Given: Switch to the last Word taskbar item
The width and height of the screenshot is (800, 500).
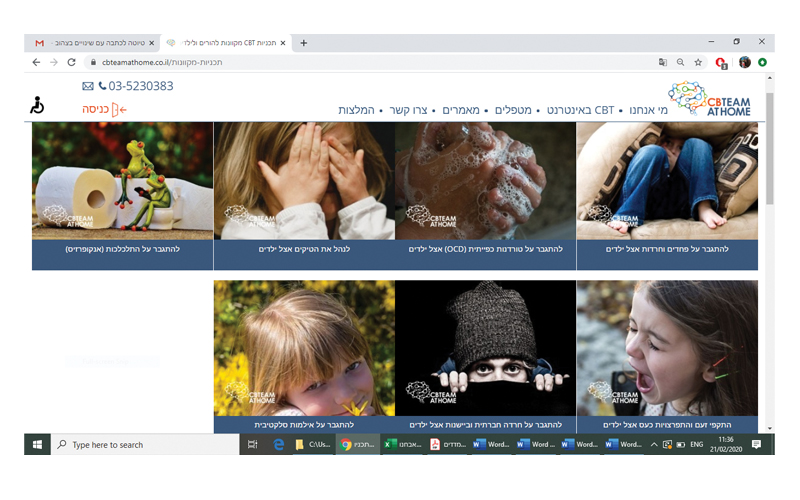Looking at the screenshot, I should point(623,444).
